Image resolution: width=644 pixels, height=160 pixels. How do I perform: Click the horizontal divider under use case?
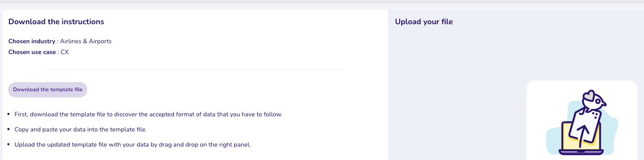(195, 69)
